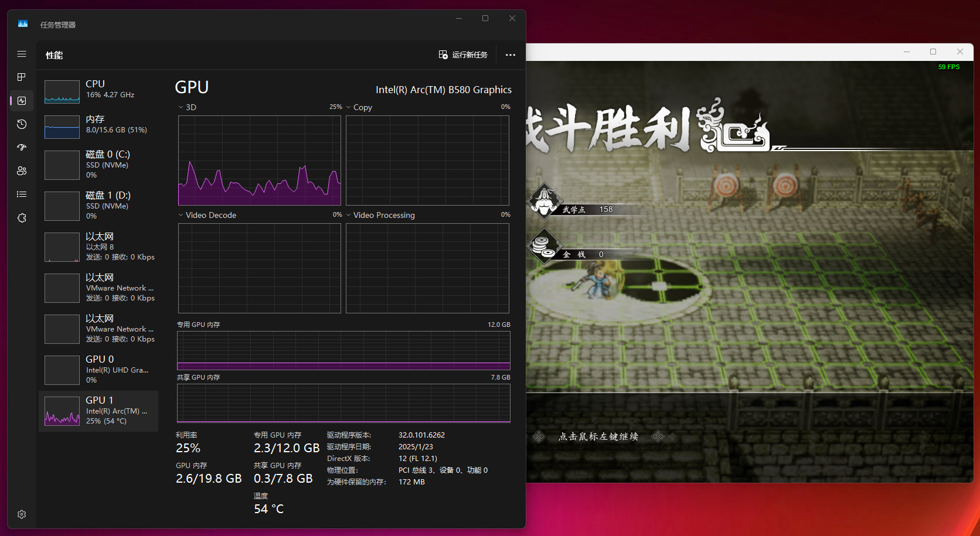Click the 59 FPS counter in game window
This screenshot has height=536, width=980.
[949, 67]
